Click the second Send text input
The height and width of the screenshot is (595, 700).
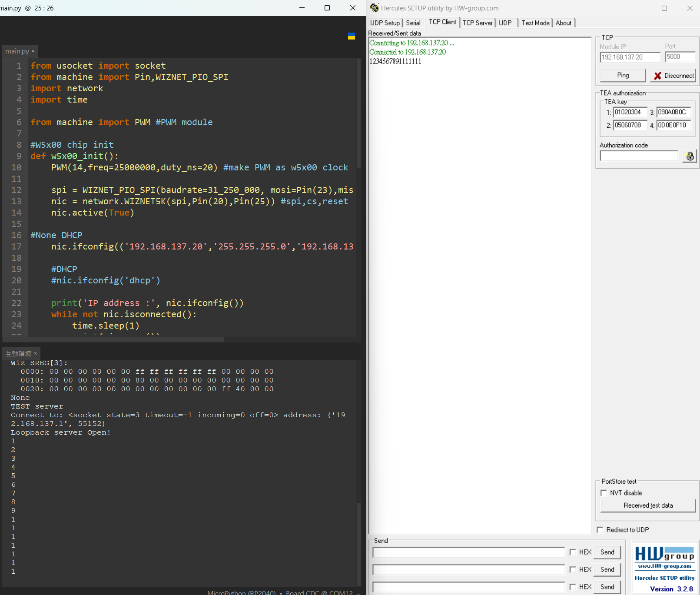[x=468, y=569]
